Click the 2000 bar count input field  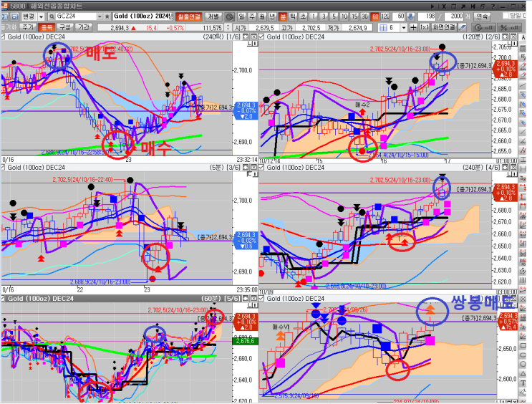coord(453,16)
